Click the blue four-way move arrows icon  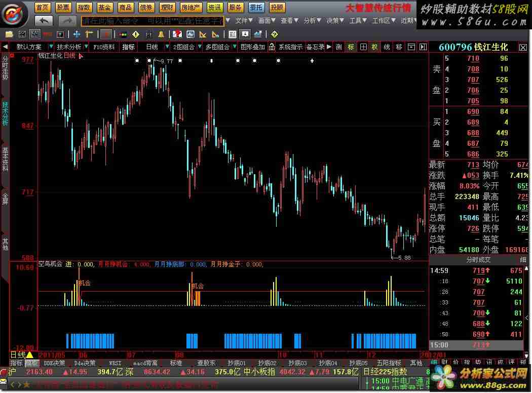[77, 34]
